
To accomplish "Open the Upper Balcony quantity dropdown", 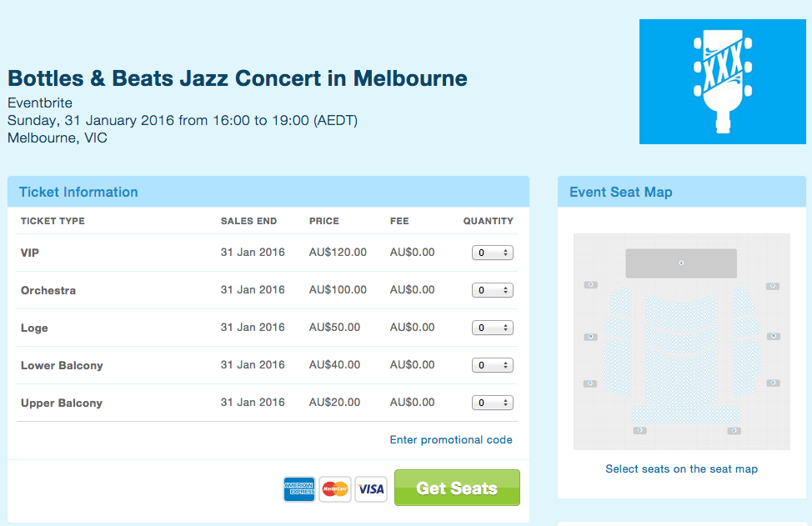I will (493, 403).
